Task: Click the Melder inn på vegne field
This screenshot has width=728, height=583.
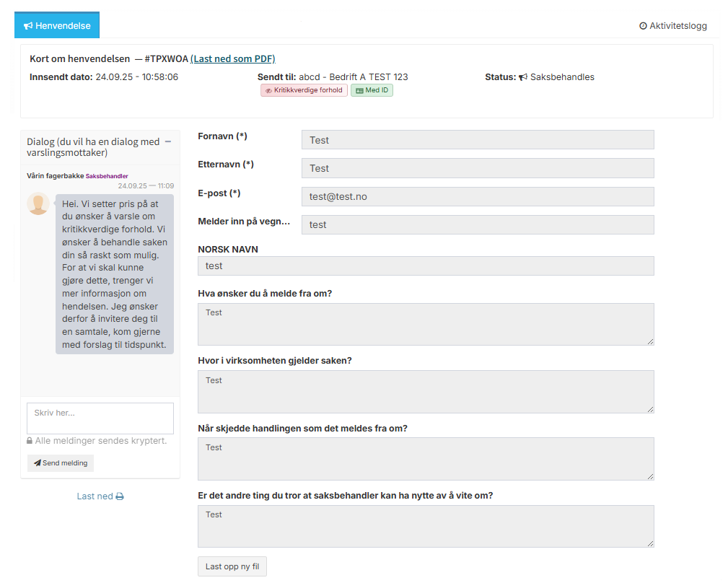Action: coord(478,224)
